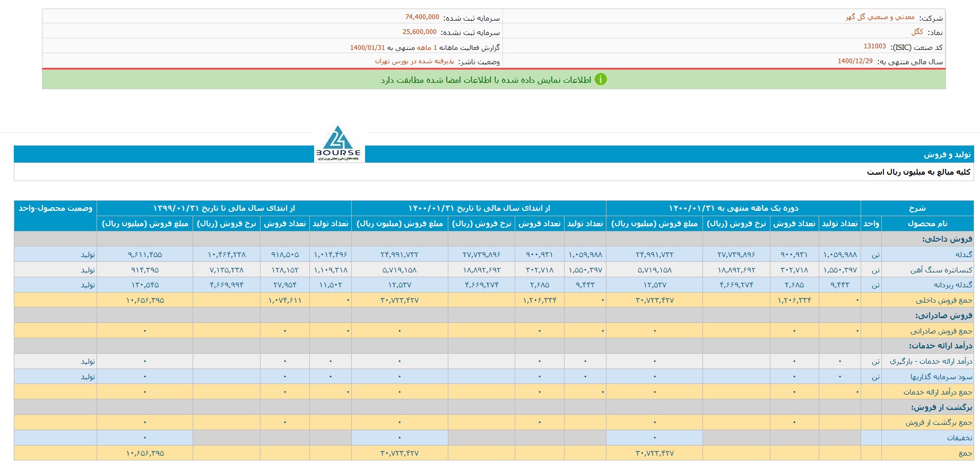Click one-month period گندله sales amount ۲۴,۹۹۱,۷۲۲
Screen dimensions: 980x470
click(654, 255)
